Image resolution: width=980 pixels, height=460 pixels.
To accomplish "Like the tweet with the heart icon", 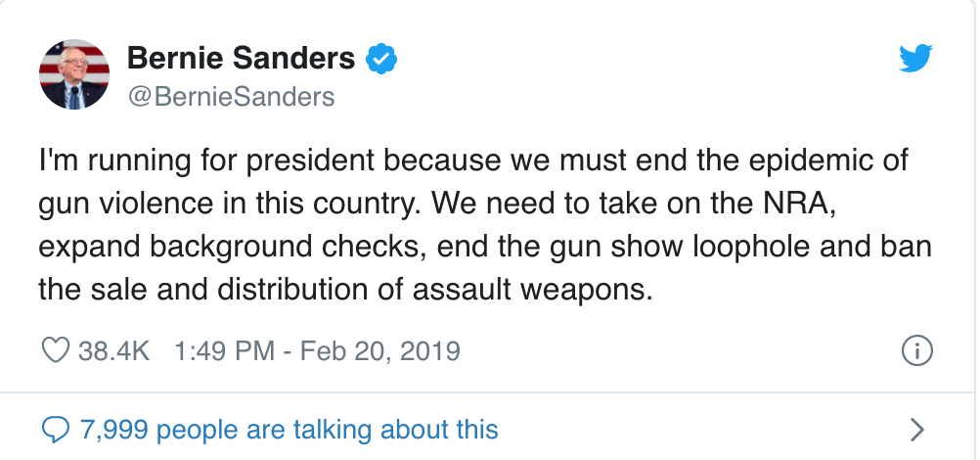I will click(x=58, y=350).
